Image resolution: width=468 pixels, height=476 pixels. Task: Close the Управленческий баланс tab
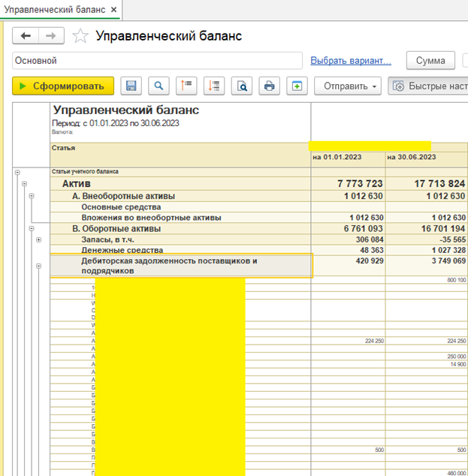click(x=114, y=10)
